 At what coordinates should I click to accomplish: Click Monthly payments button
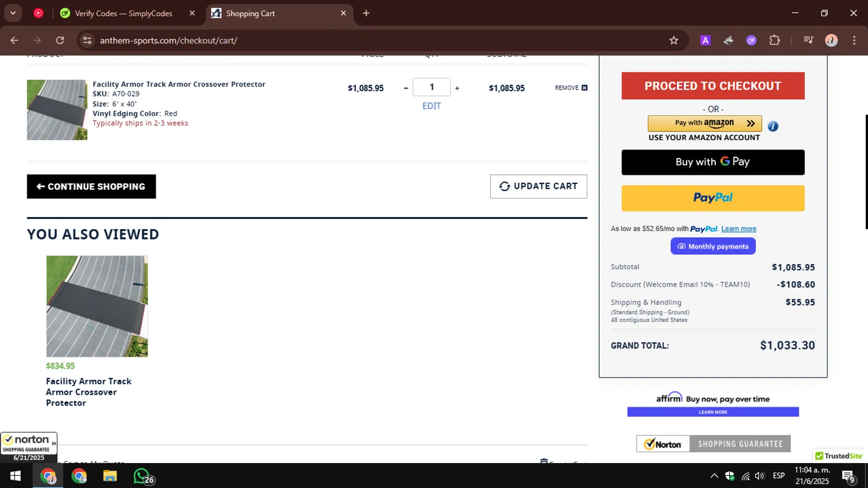[x=713, y=246]
